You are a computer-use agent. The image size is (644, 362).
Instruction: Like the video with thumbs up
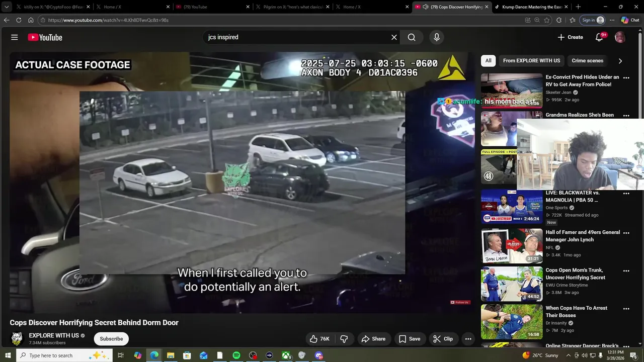click(319, 339)
